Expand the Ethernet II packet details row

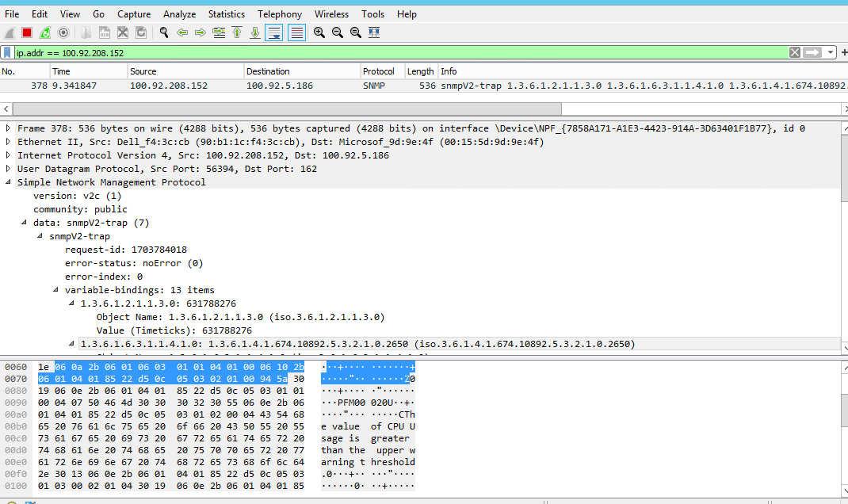click(6, 141)
